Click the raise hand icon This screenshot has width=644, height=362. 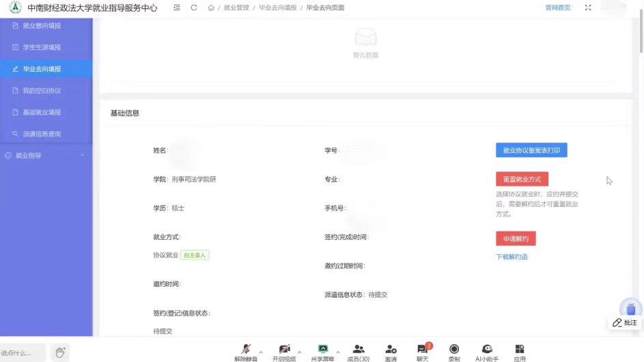(60, 352)
